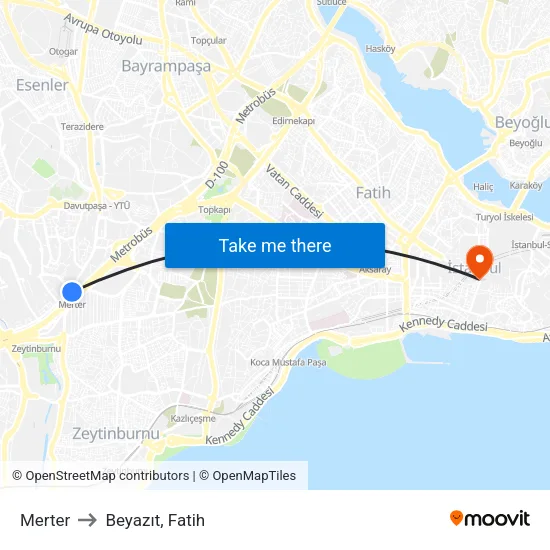Click the Davutpaşa - YTÜ station label
Image resolution: width=550 pixels, height=550 pixels.
pos(97,206)
